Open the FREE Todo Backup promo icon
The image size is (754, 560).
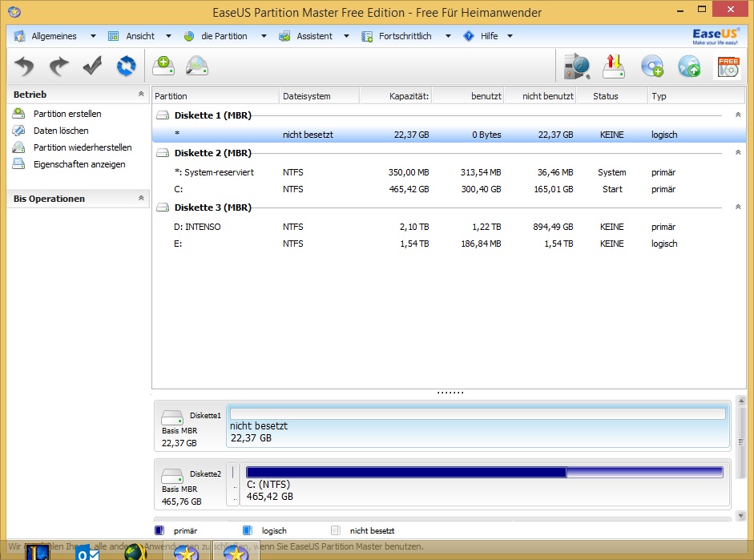(x=728, y=66)
